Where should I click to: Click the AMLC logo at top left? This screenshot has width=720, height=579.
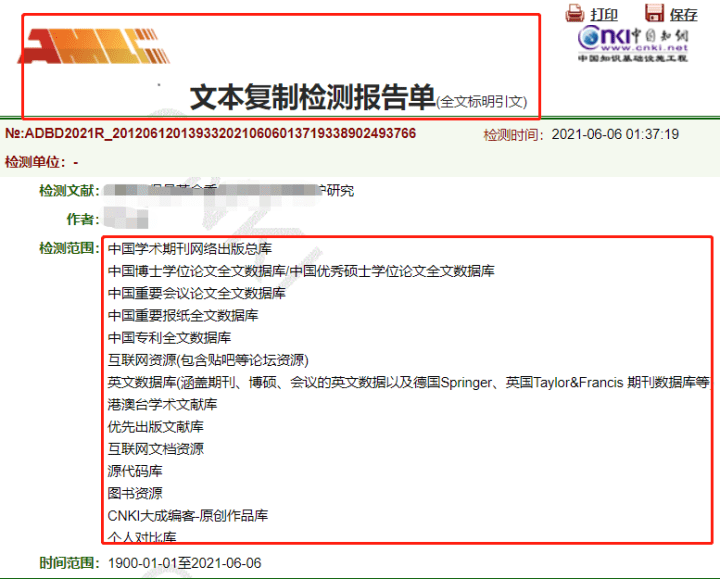pos(94,46)
